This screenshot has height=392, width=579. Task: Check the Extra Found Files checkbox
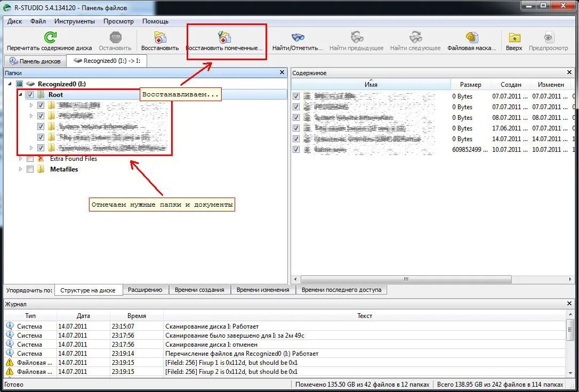coord(30,159)
